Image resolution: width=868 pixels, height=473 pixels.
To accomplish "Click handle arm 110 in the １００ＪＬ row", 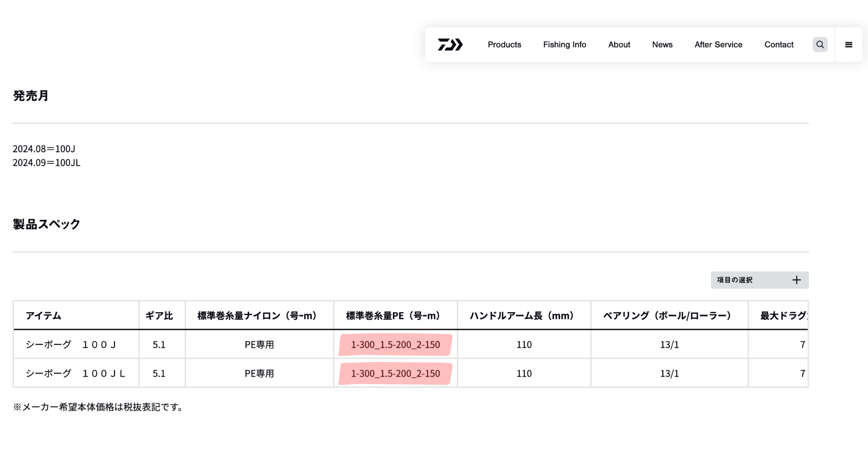I will click(524, 374).
